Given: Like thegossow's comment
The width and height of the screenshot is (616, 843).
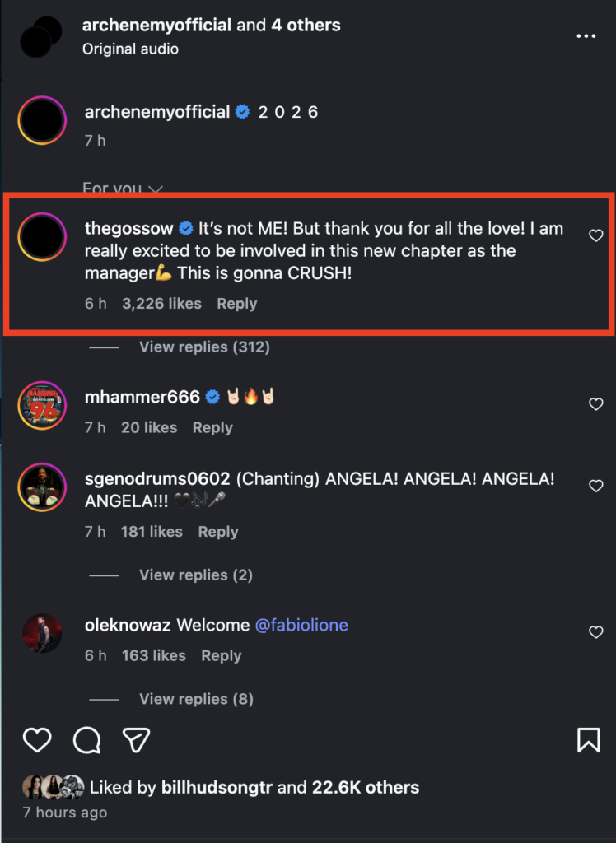Looking at the screenshot, I should (x=596, y=236).
